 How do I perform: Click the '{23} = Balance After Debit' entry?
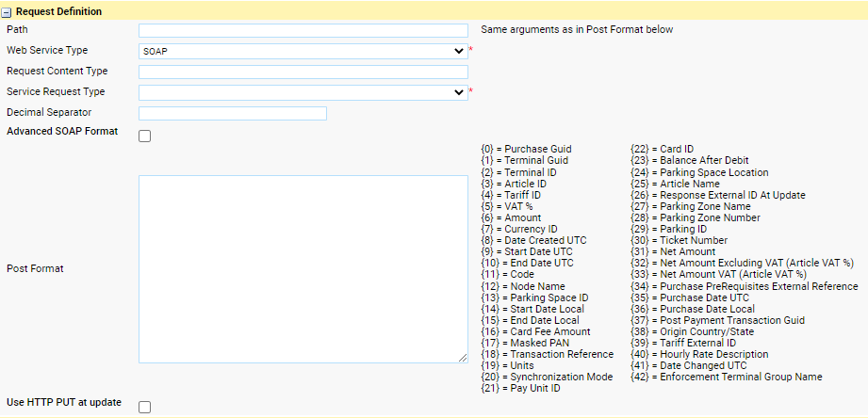point(690,160)
